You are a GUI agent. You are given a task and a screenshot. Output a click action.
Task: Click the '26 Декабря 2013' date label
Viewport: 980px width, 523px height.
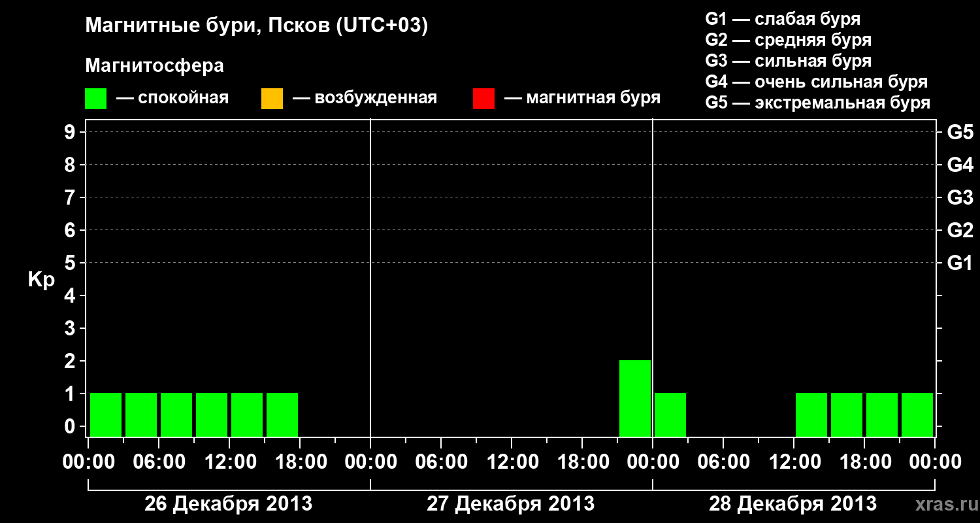pos(228,504)
